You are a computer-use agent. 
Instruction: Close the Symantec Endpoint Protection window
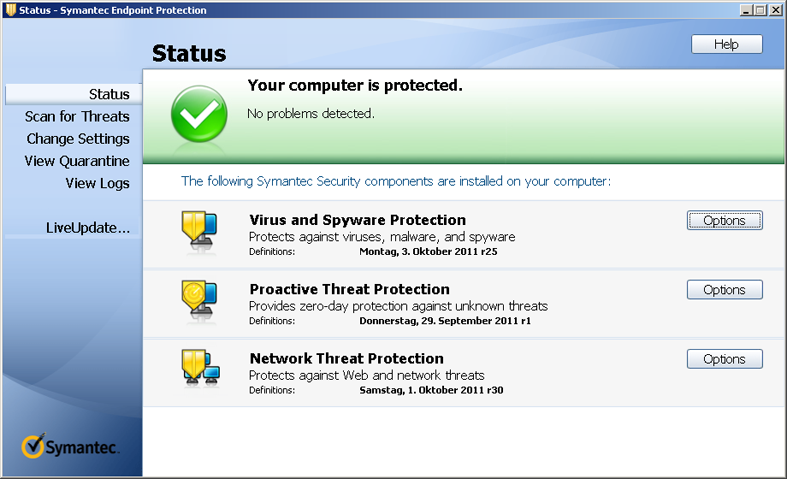[775, 10]
